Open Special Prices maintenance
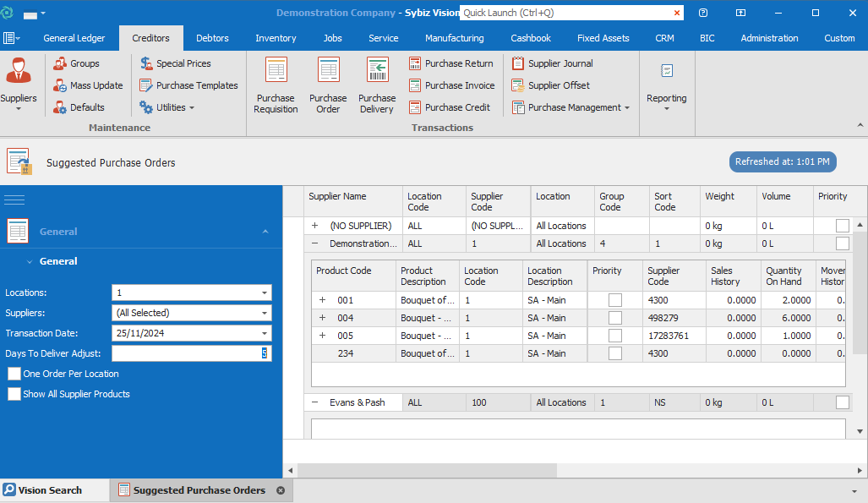Screen dimensions: 868x503 tap(175, 63)
